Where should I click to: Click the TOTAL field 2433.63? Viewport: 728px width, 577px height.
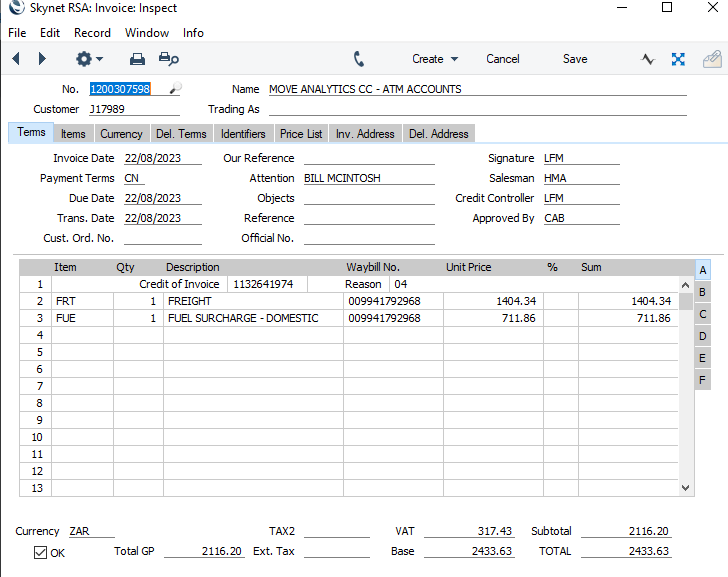[626, 551]
